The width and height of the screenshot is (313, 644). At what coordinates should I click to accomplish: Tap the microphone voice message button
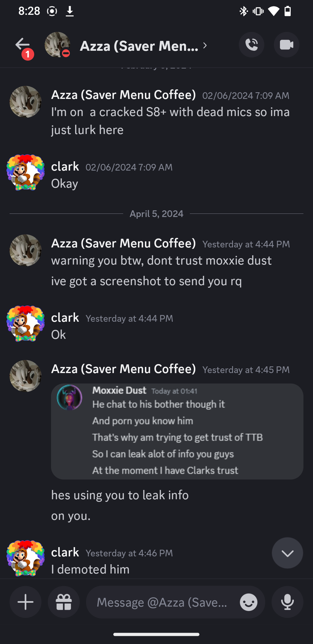tap(287, 602)
